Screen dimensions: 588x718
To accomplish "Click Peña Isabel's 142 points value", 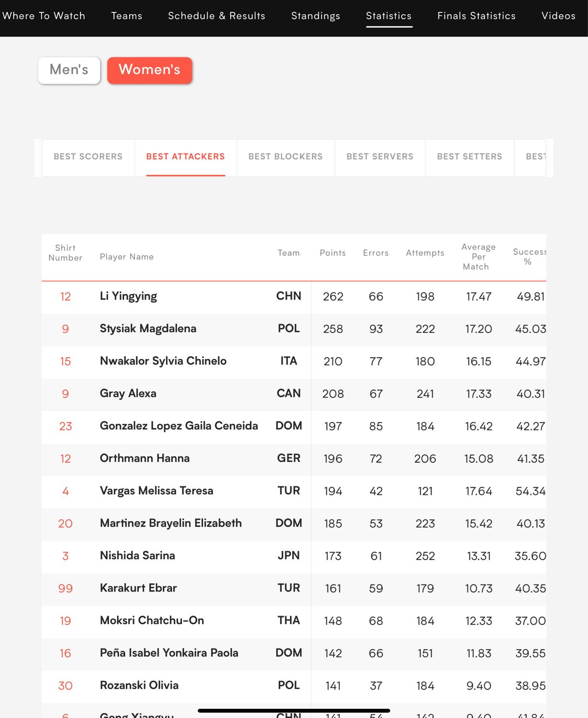I will click(333, 653).
